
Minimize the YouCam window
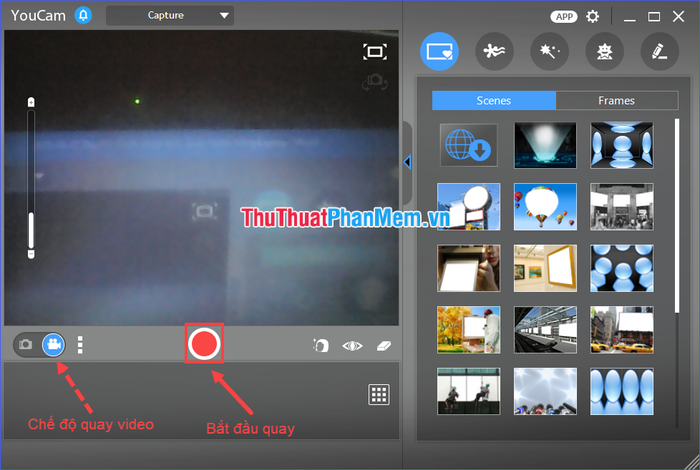pyautogui.click(x=629, y=18)
